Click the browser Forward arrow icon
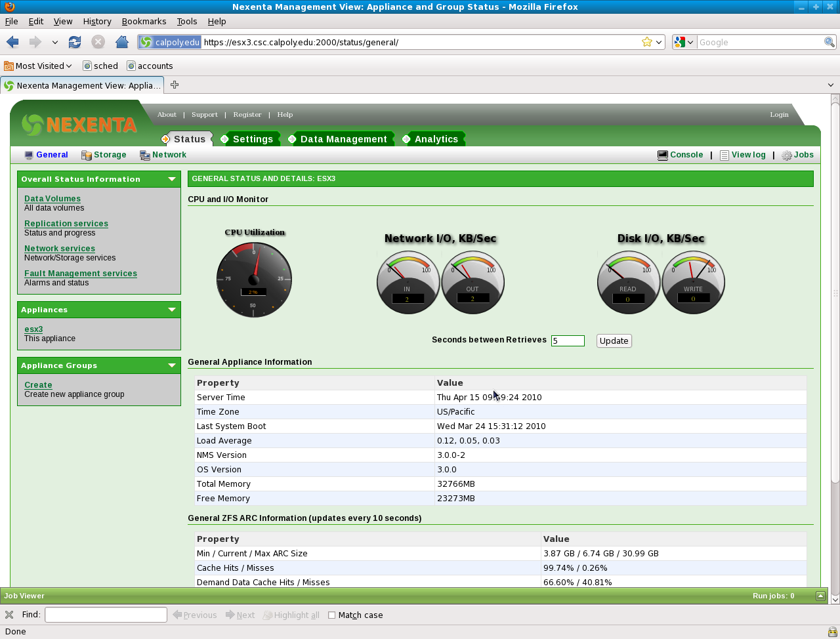Screen dimensions: 840x639 pyautogui.click(x=35, y=42)
